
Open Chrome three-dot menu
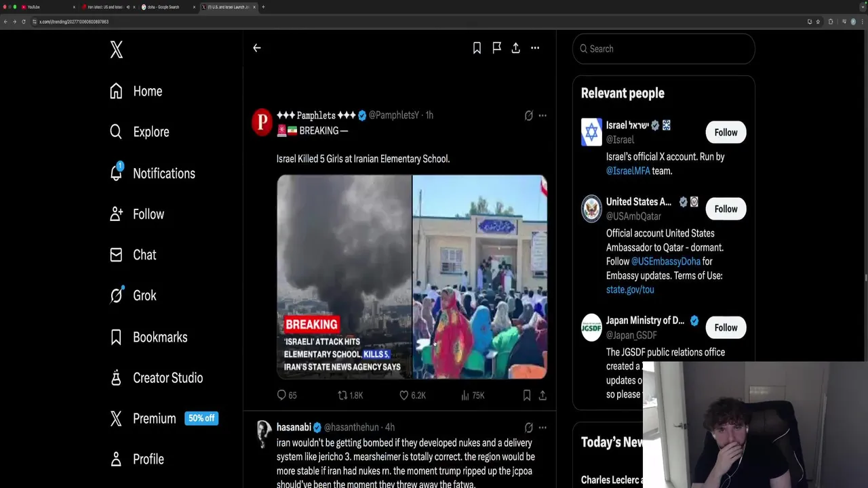(863, 22)
